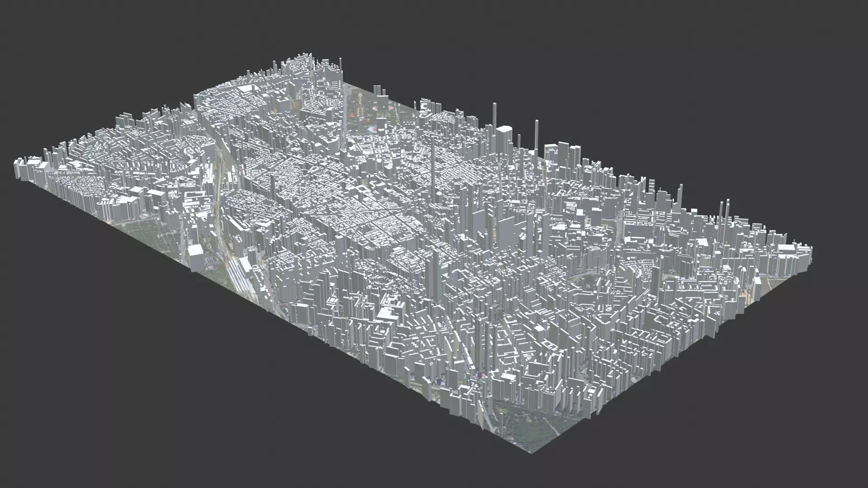Select the red oval stadium area

[384, 108]
